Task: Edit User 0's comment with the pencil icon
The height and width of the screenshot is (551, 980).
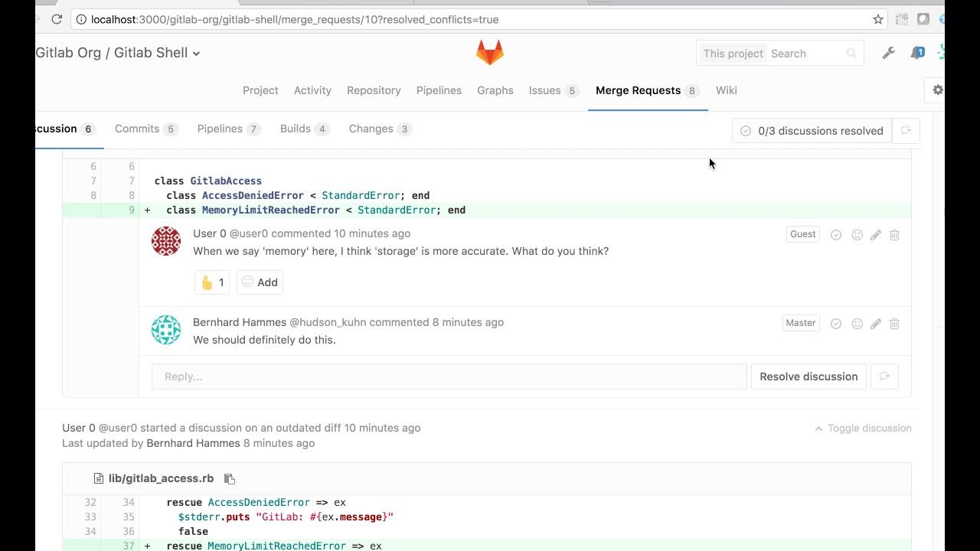Action: [876, 235]
